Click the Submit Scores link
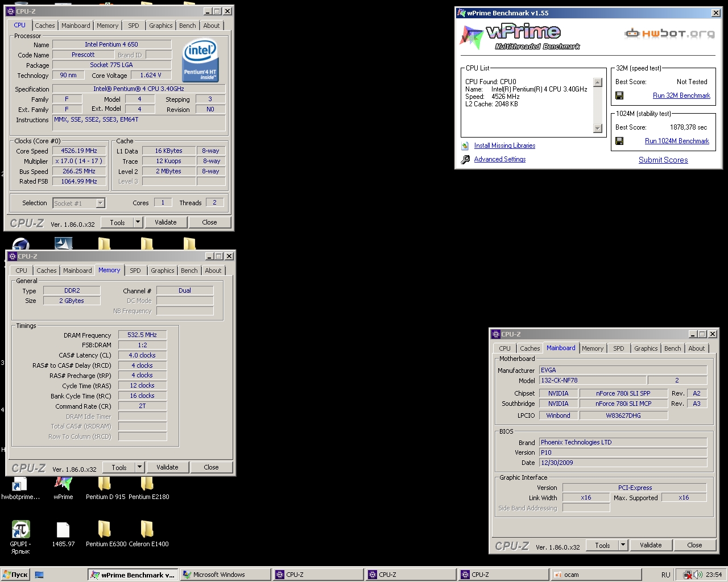The image size is (728, 582). point(663,160)
